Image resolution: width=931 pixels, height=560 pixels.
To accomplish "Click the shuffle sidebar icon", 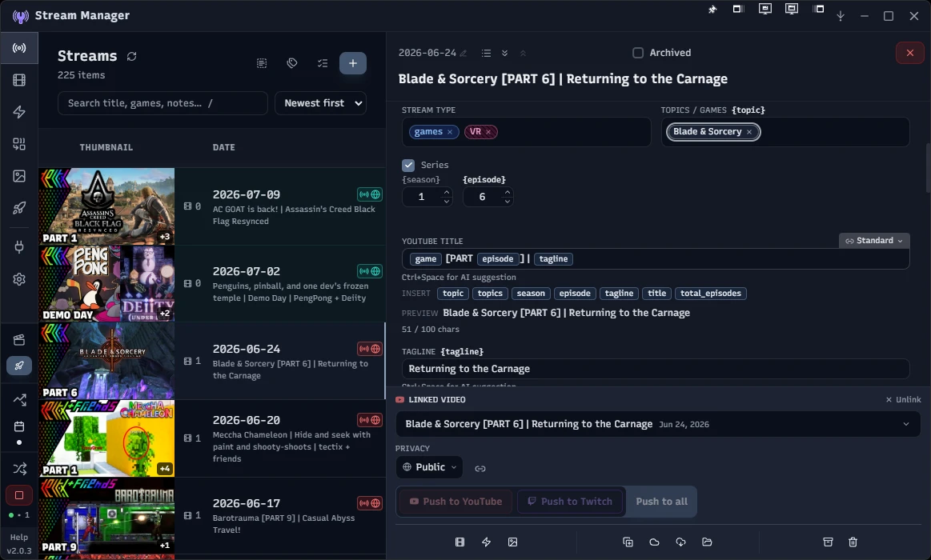I will (x=19, y=469).
